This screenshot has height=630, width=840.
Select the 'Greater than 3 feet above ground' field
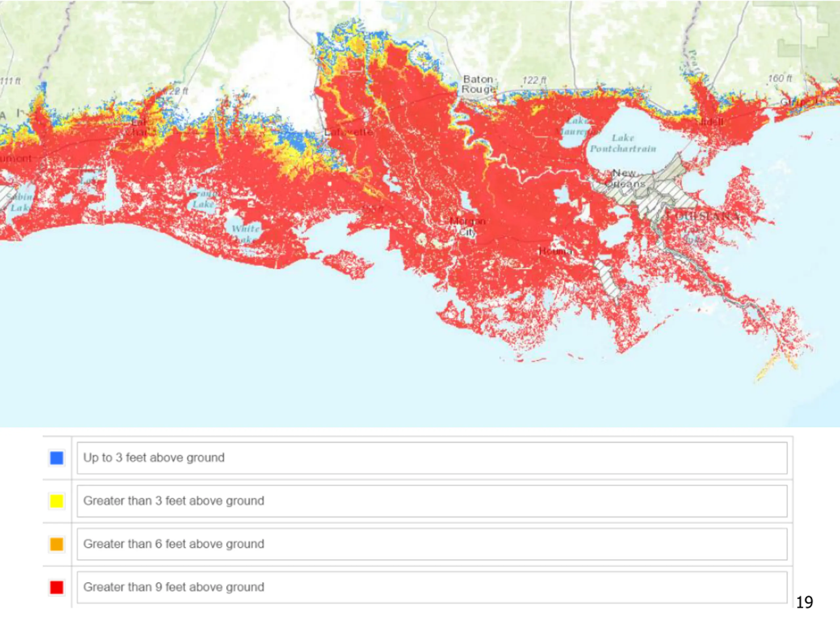[x=432, y=501]
